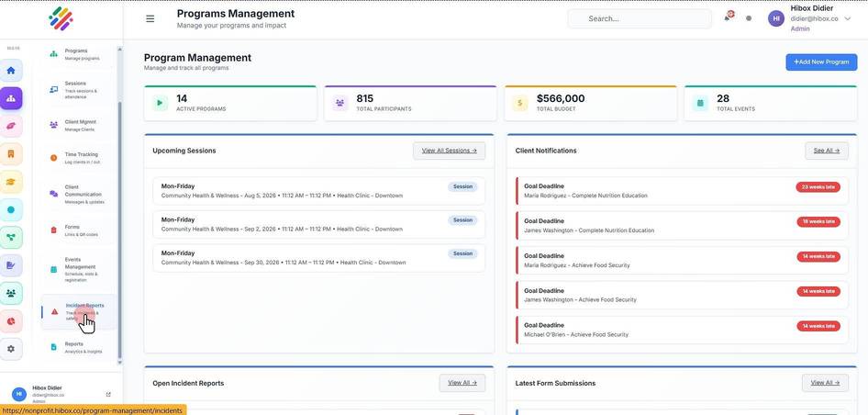The width and height of the screenshot is (868, 415).
Task: Focus the Search input field
Action: click(640, 19)
